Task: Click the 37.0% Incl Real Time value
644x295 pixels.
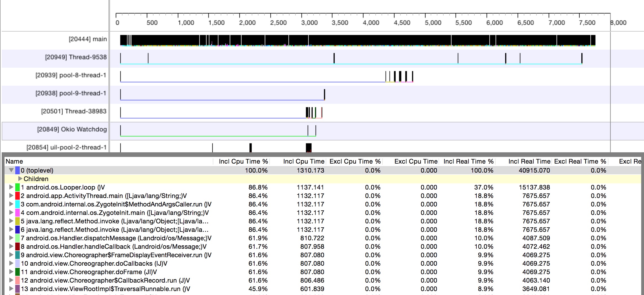Action: coord(484,187)
